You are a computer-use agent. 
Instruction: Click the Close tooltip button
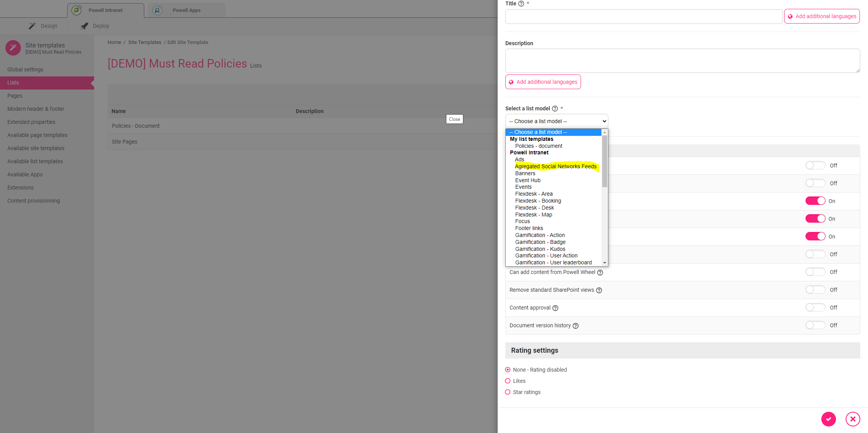454,119
